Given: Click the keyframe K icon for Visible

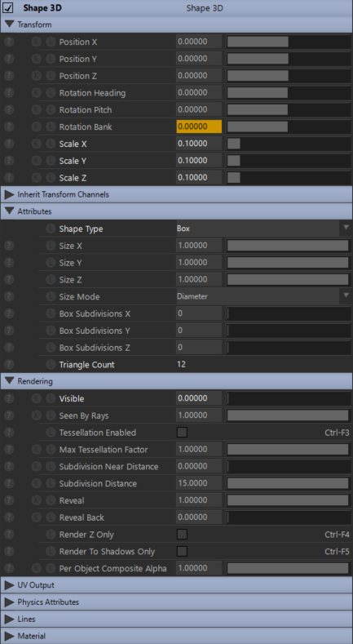Looking at the screenshot, I should [x=37, y=398].
